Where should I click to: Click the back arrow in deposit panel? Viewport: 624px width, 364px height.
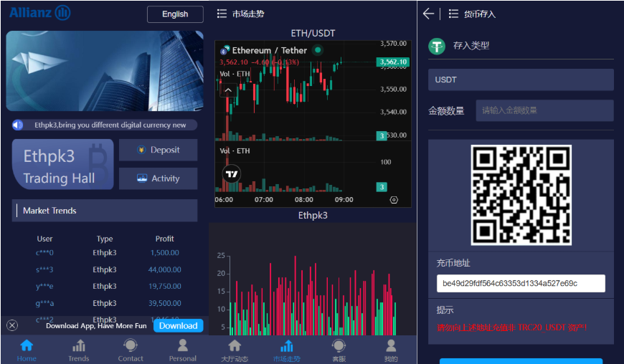point(428,14)
